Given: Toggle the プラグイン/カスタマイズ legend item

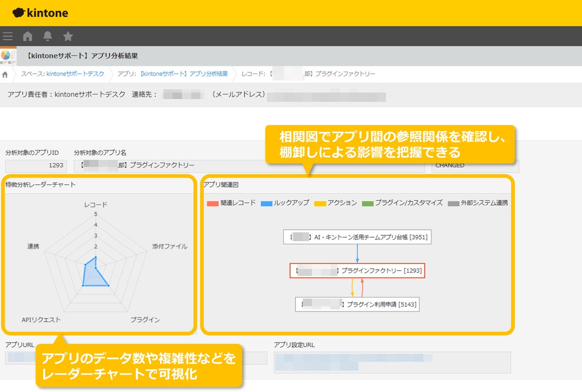Looking at the screenshot, I should point(403,203).
